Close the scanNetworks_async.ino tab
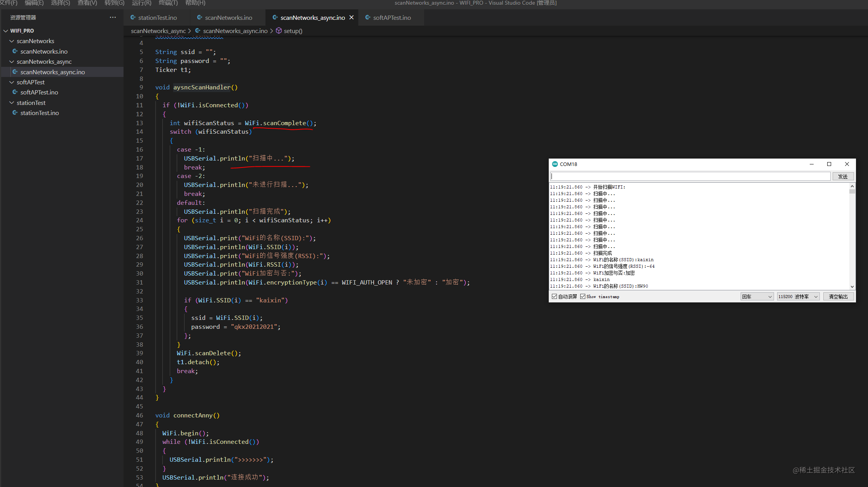The width and height of the screenshot is (868, 487). 351,17
